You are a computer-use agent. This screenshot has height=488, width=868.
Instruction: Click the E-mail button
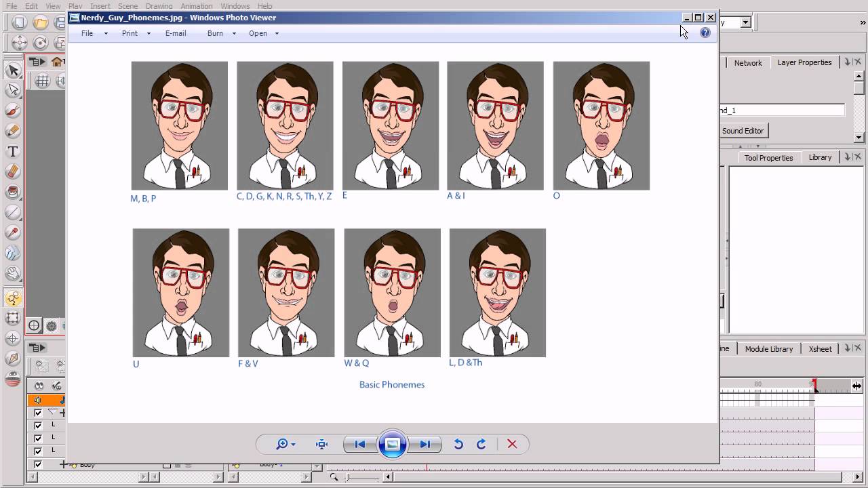(176, 33)
